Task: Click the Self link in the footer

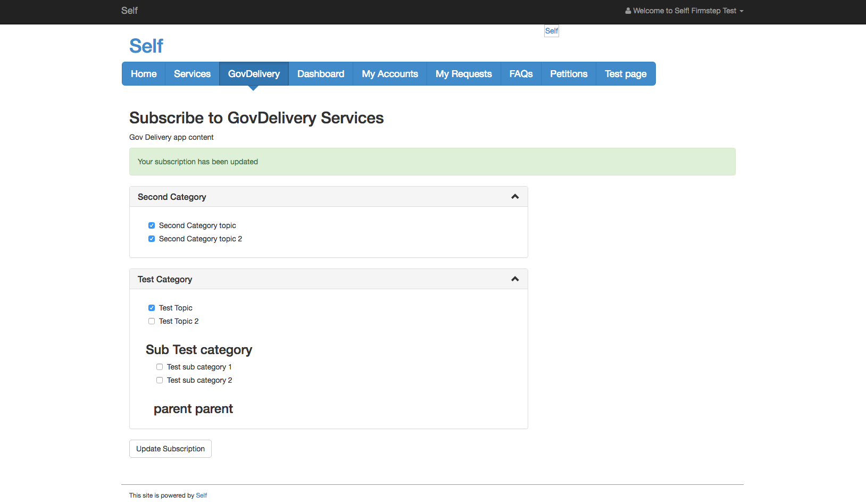Action: [201, 495]
